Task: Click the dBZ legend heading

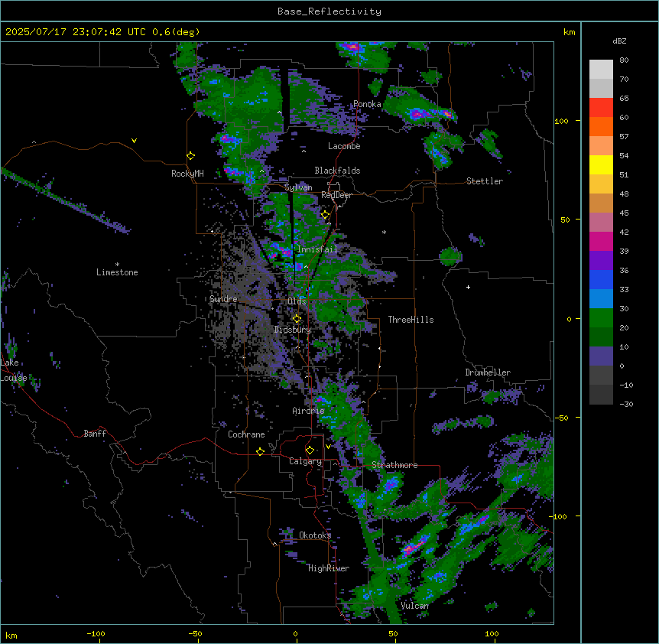Action: 619,41
